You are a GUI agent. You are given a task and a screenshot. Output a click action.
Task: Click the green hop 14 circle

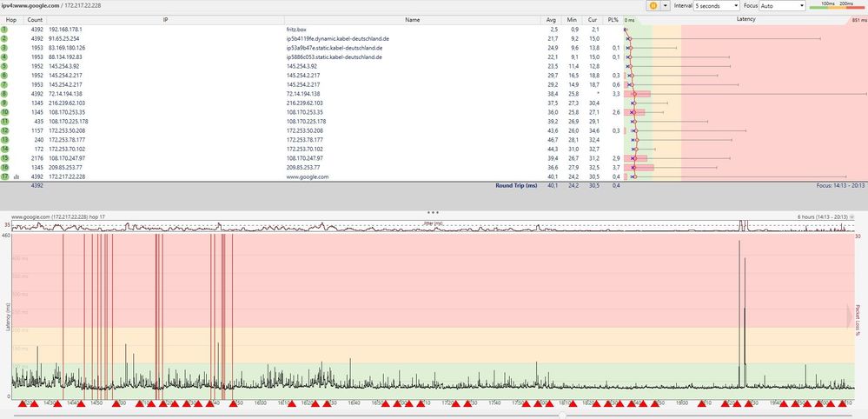click(x=4, y=149)
